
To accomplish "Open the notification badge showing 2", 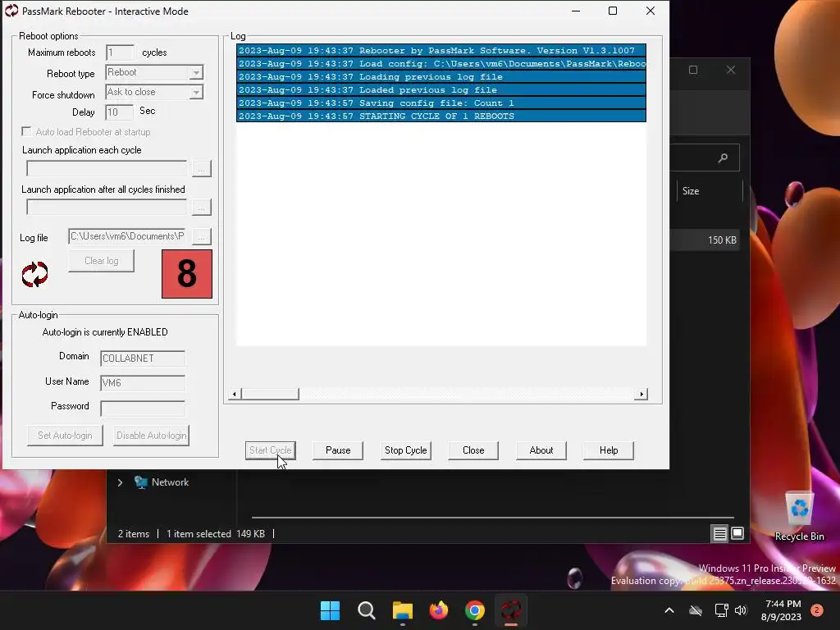I will pyautogui.click(x=817, y=610).
